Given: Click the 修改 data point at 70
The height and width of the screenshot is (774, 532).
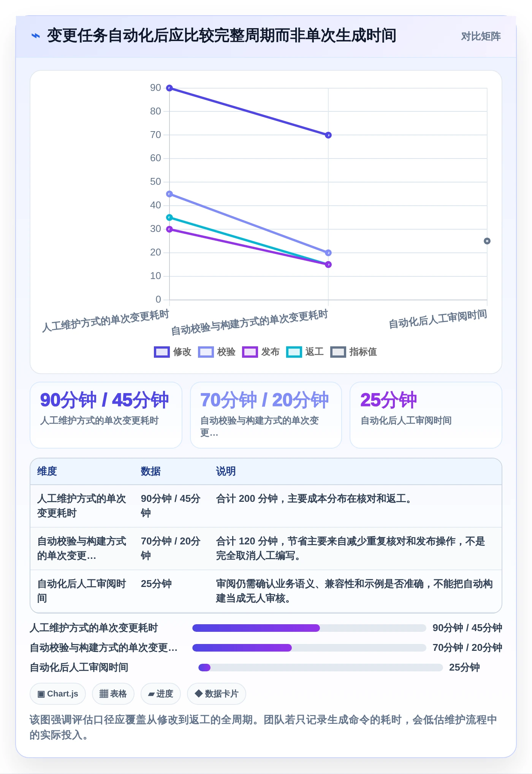Looking at the screenshot, I should click(x=328, y=135).
